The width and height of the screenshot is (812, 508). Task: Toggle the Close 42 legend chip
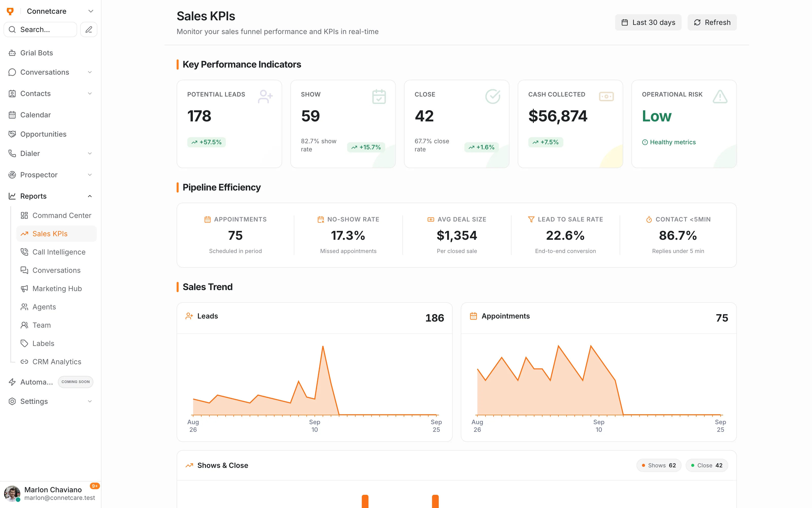point(707,465)
